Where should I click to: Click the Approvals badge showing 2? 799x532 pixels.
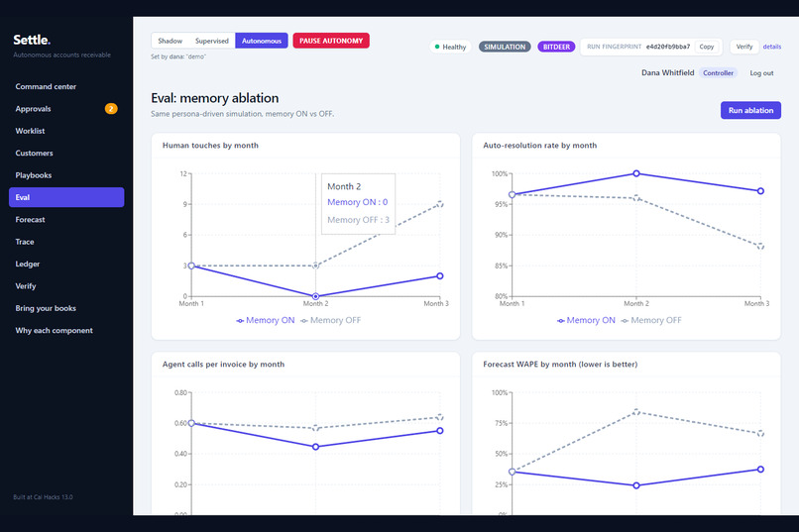coord(111,108)
